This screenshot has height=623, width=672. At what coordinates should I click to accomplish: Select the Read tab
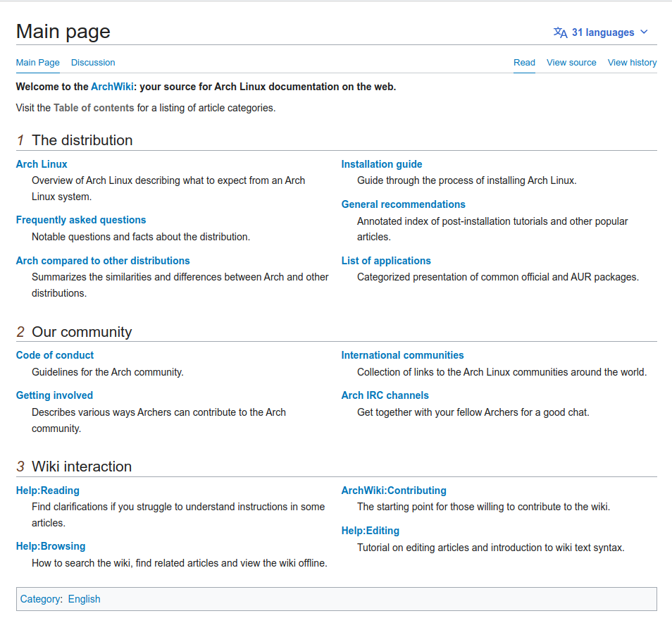pos(524,63)
